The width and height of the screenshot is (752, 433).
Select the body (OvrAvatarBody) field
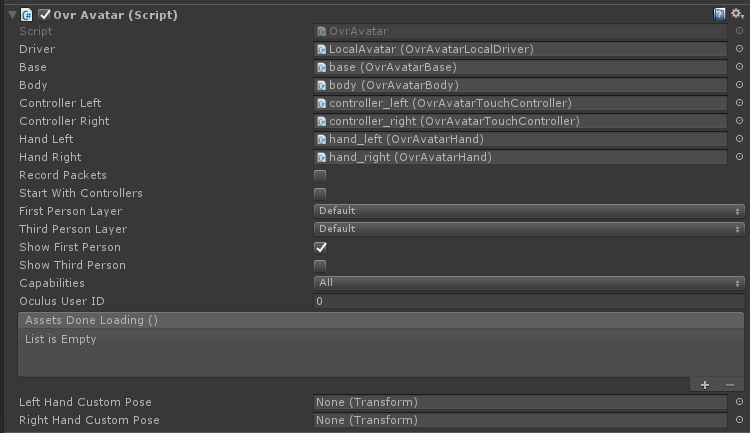pyautogui.click(x=520, y=85)
